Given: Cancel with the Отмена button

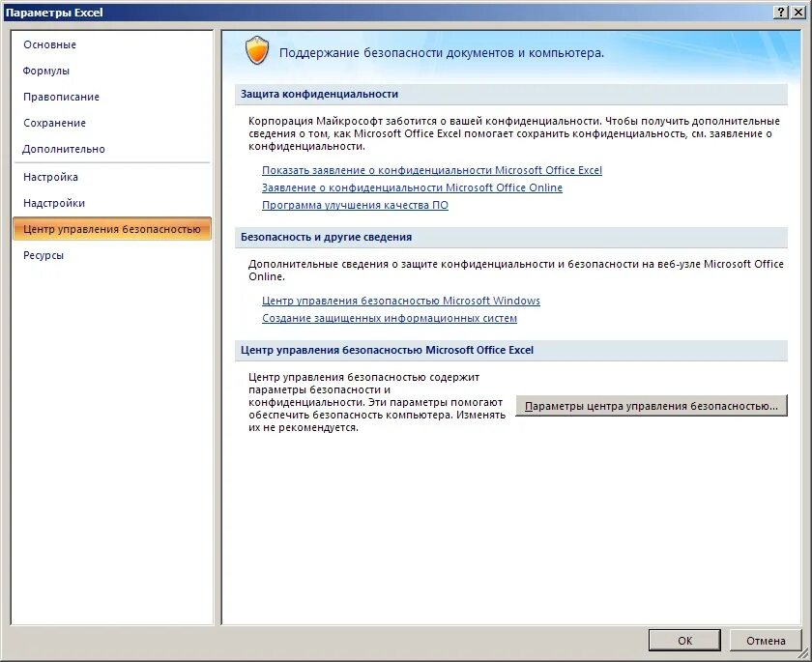Looking at the screenshot, I should [766, 641].
